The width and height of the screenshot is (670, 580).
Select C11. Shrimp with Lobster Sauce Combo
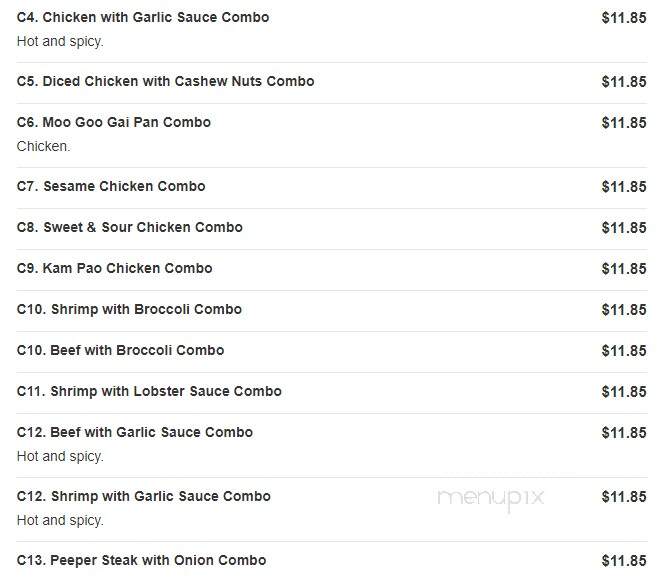(149, 392)
